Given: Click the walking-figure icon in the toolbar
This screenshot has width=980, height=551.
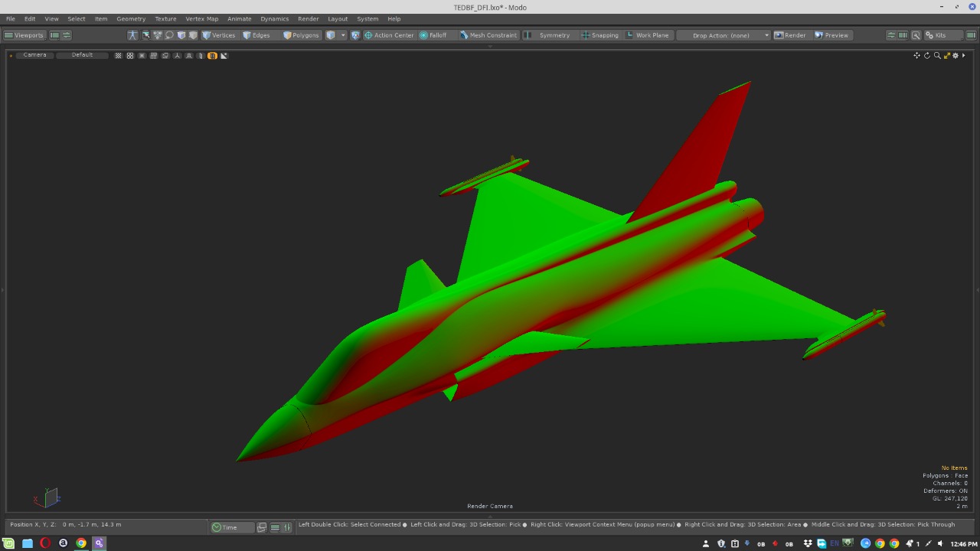Looking at the screenshot, I should [132, 35].
